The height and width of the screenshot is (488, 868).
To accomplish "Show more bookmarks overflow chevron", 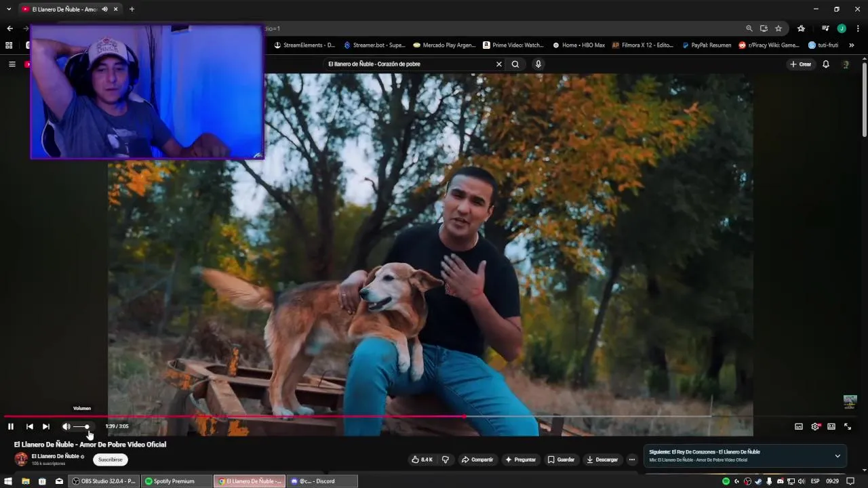I will click(852, 45).
